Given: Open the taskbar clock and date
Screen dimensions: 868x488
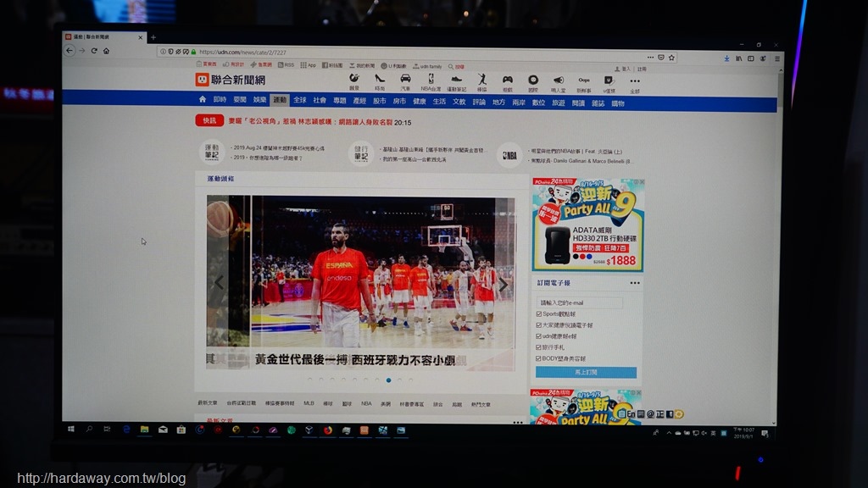Looking at the screenshot, I should (x=744, y=433).
